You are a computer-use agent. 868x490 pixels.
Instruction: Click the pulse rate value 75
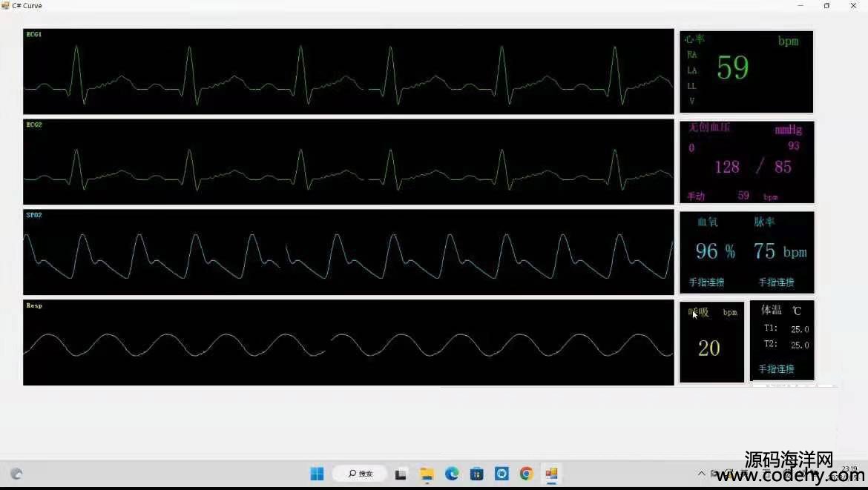point(764,251)
